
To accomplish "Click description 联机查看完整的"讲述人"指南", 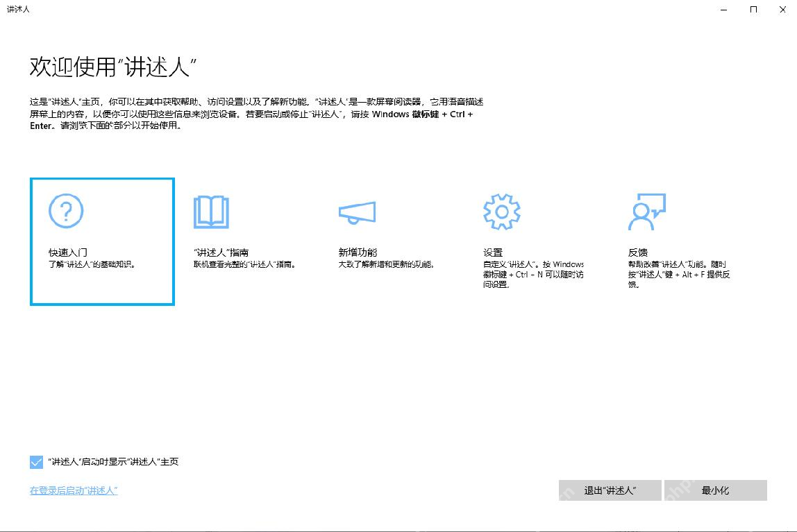I will coord(244,264).
